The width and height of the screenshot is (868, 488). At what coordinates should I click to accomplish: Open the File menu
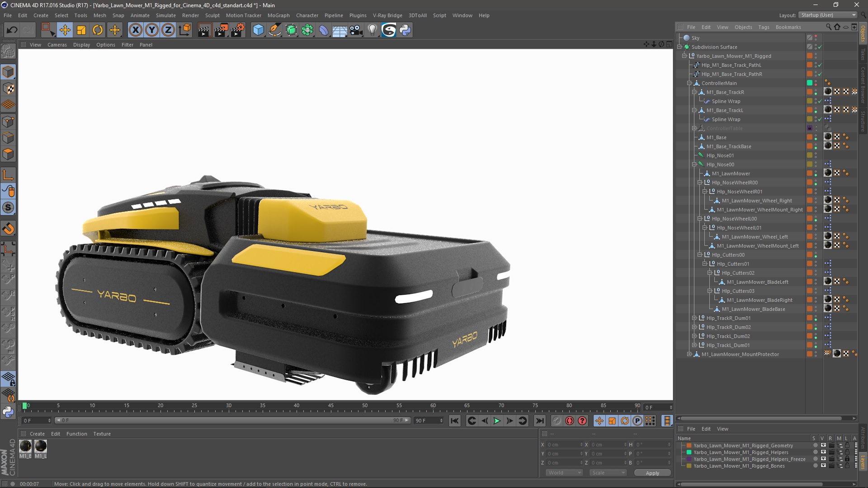[x=8, y=15]
